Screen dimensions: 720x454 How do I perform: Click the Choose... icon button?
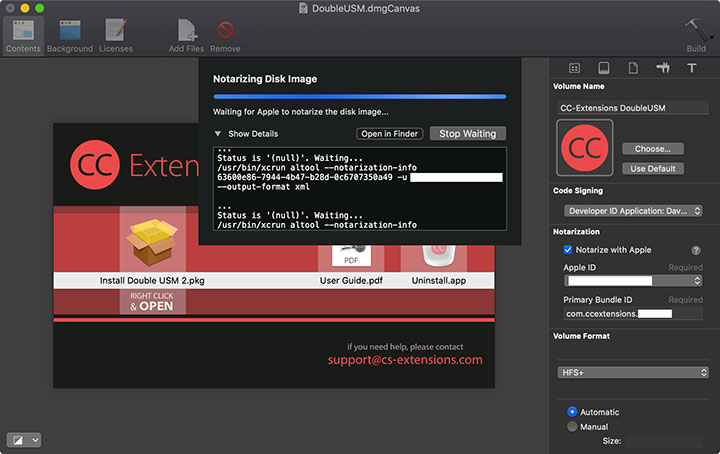tap(652, 149)
